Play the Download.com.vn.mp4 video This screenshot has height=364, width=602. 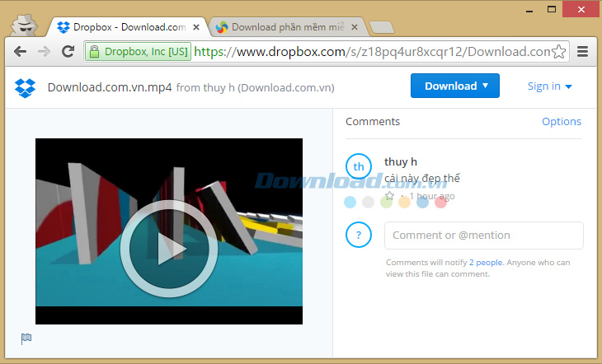pos(169,249)
